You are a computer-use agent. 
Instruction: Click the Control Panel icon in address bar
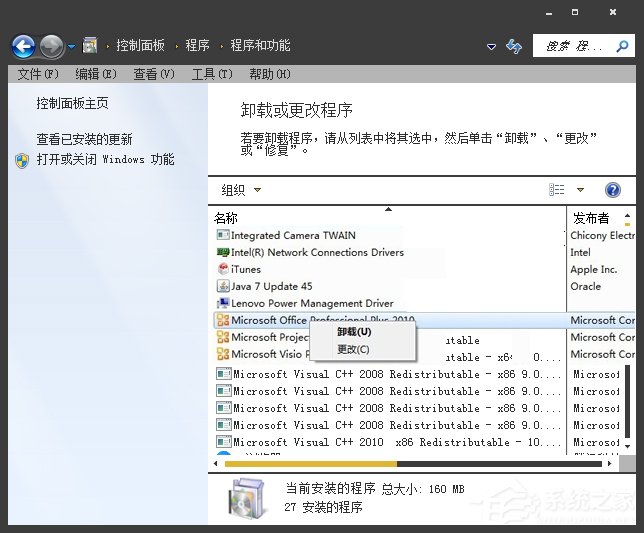(90, 45)
